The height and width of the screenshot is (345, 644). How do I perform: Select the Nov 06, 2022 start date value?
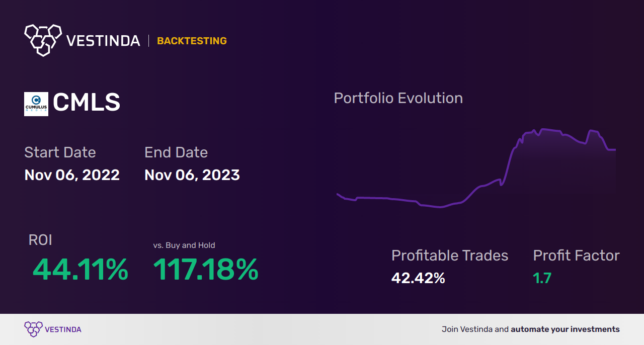(72, 175)
